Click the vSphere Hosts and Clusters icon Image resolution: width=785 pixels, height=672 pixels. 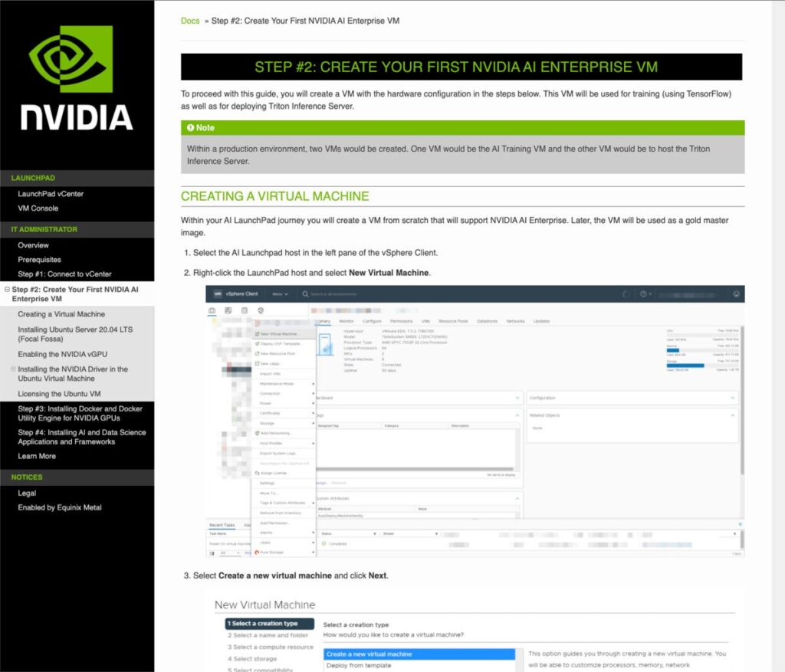(x=213, y=310)
